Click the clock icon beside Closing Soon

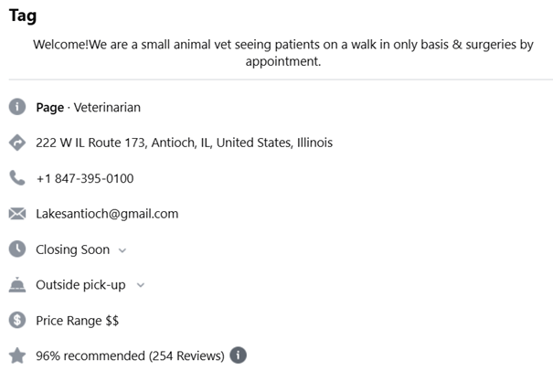tap(17, 249)
